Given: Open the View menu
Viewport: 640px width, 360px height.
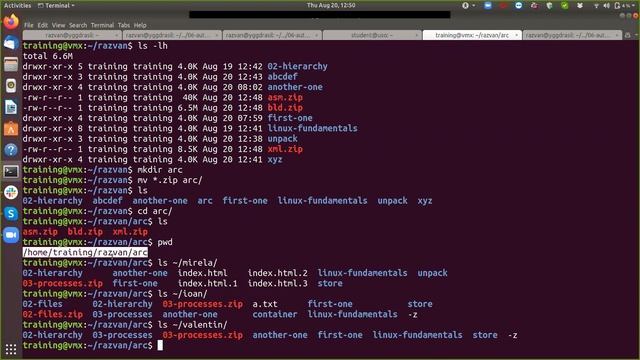Looking at the screenshot, I should 58,25.
